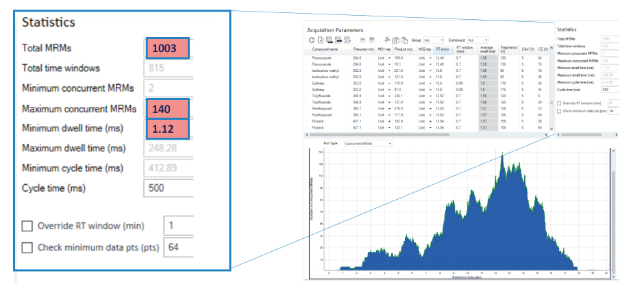Click Tolylfluanide name in the 238.1 row
This screenshot has height=295, width=644.
321,96
